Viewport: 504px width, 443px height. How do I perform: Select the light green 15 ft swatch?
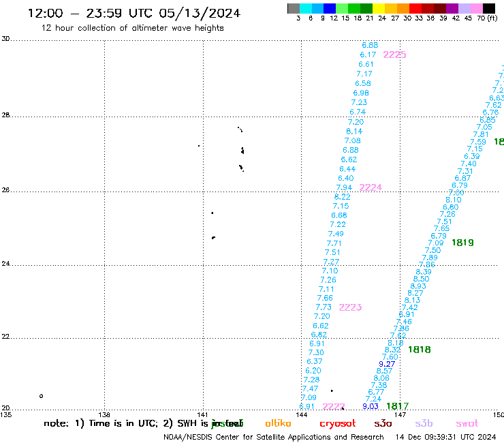(342, 8)
